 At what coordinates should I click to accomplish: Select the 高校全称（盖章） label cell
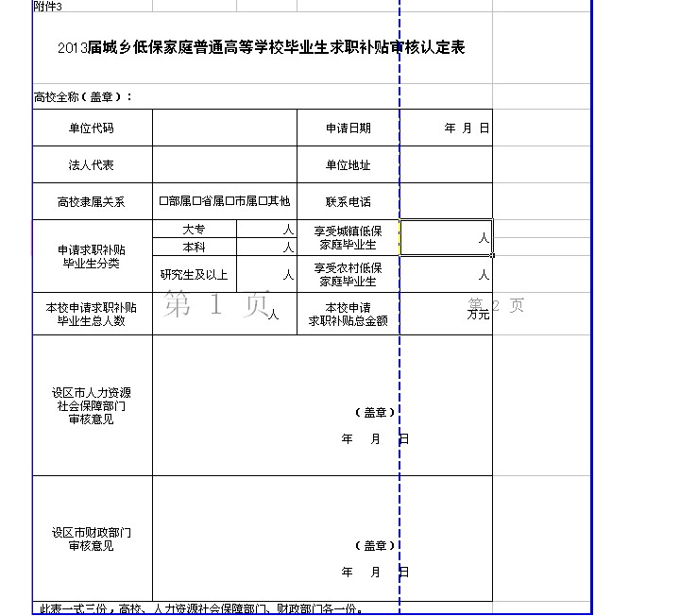coord(83,96)
